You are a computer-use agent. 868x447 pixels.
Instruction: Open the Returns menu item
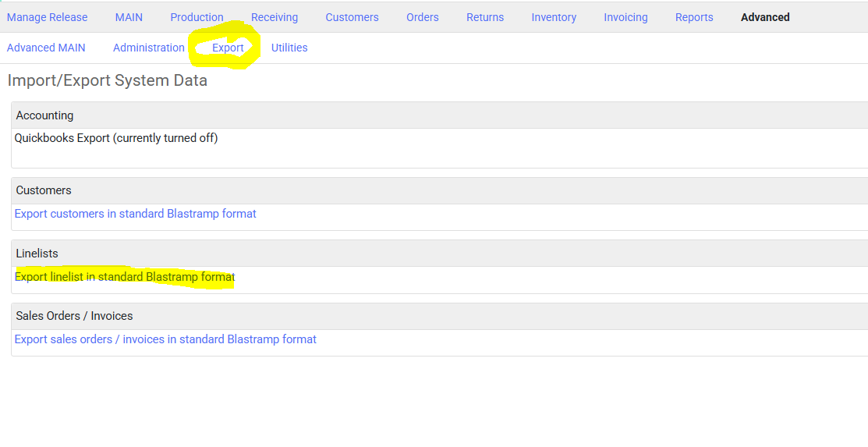[485, 17]
